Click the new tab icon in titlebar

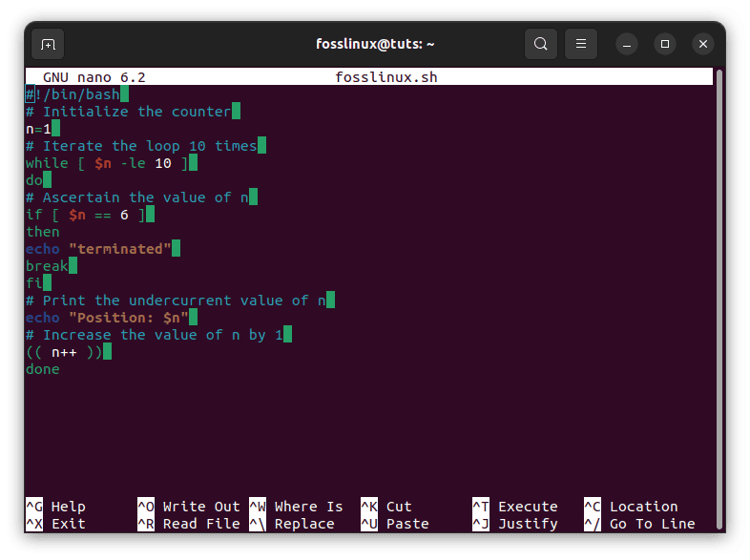click(48, 44)
